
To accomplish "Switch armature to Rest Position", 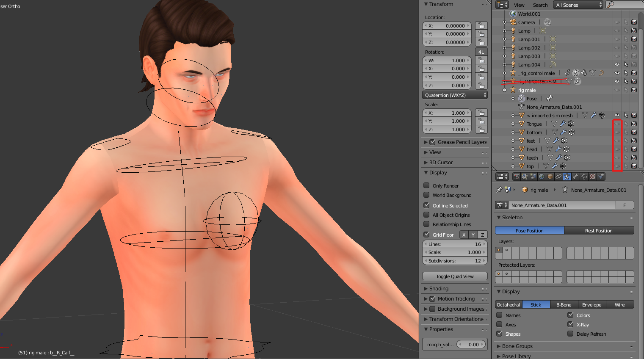I will click(x=599, y=231).
